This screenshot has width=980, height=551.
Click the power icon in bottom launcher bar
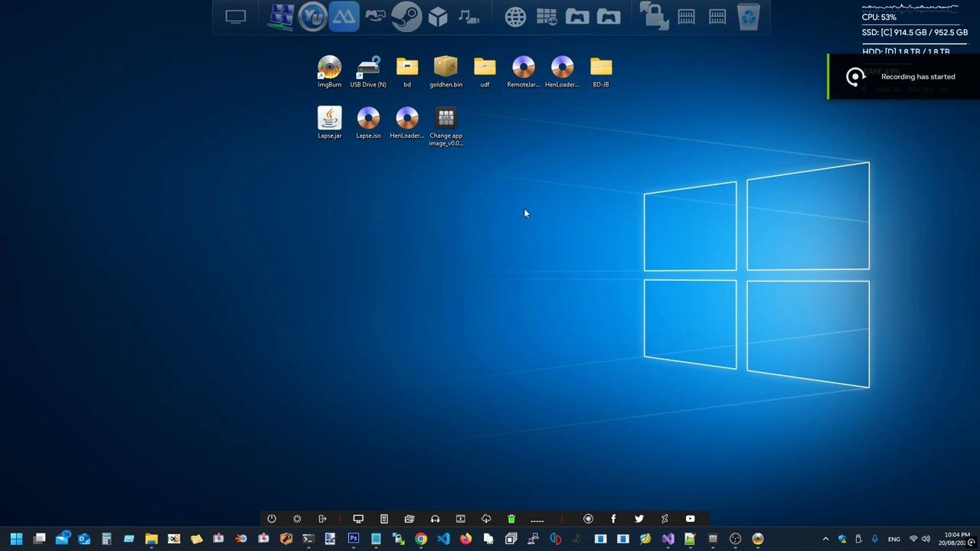[x=272, y=519]
